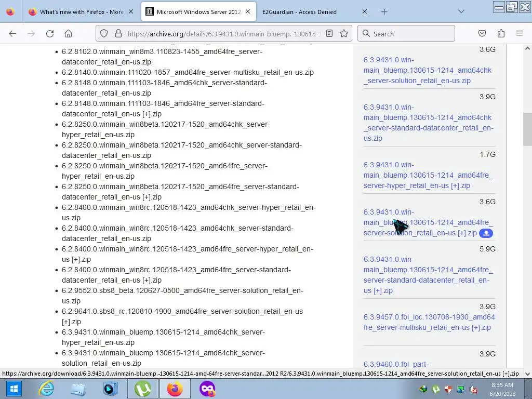Click download icon beside server-solution [+].zip

point(486,233)
